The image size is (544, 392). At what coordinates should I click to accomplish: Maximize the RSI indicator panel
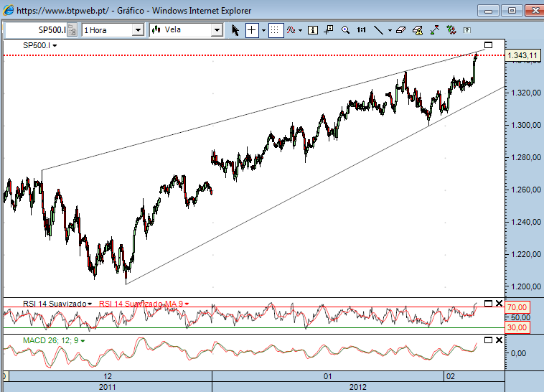click(x=488, y=304)
